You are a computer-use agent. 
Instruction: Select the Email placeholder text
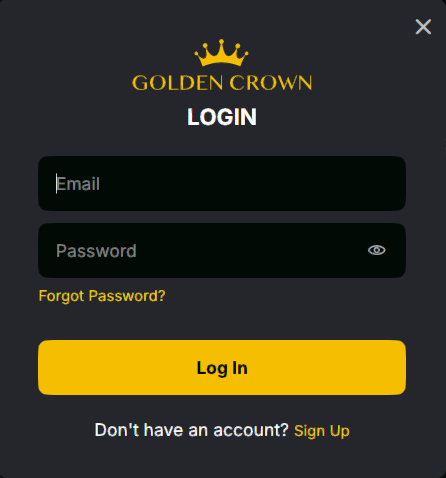click(x=78, y=184)
